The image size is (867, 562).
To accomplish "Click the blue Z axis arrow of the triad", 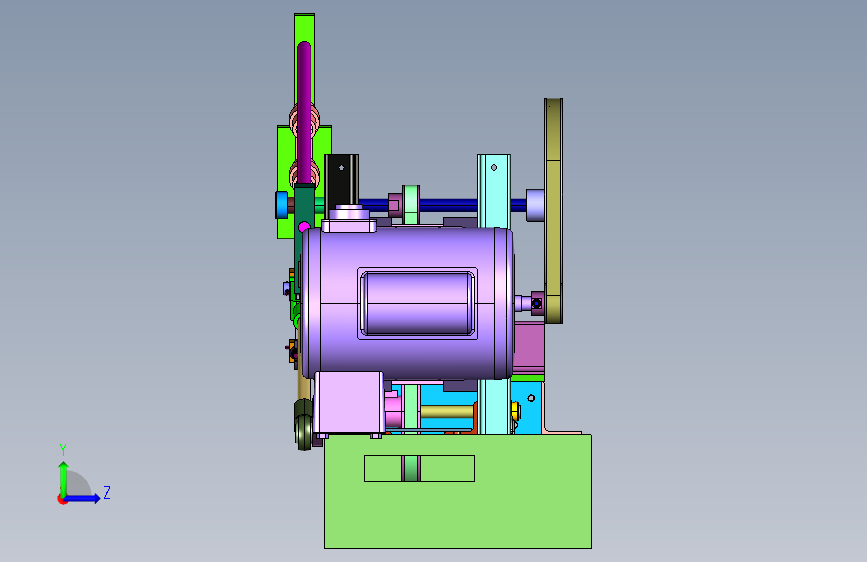I will point(83,498).
